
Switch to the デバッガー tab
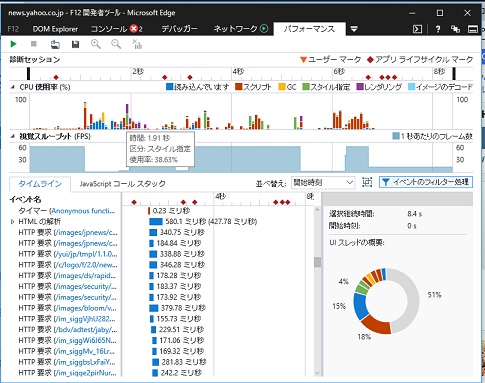click(179, 29)
